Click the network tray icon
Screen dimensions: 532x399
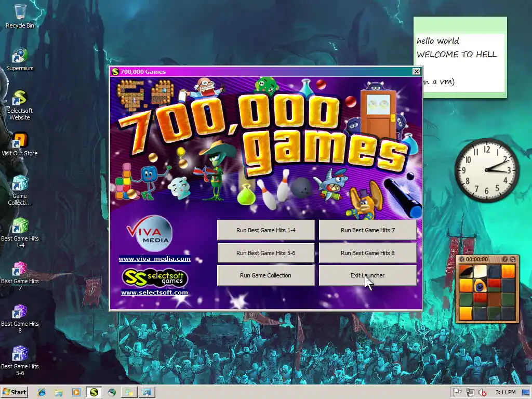tap(470, 392)
